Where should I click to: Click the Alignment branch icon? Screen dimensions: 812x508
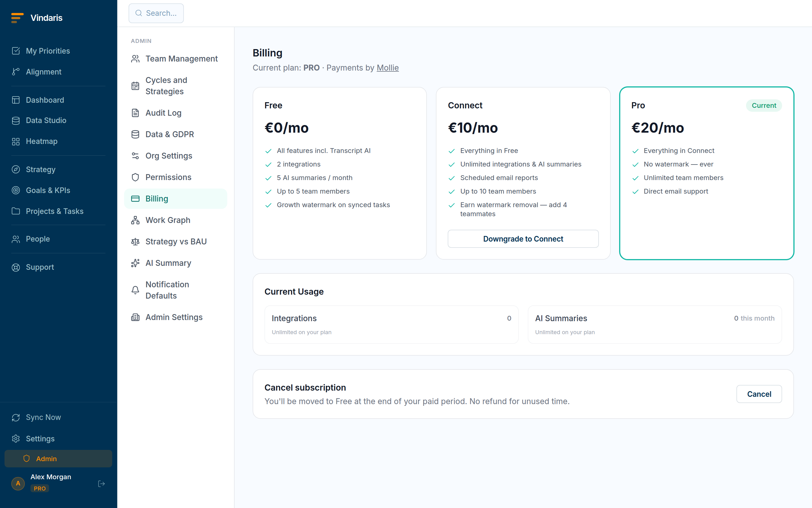click(16, 72)
